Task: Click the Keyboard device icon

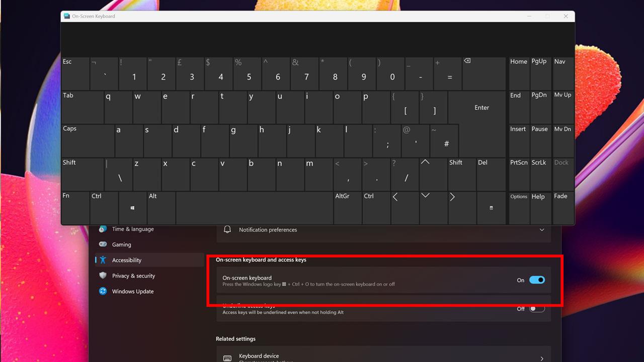Action: 227,358
